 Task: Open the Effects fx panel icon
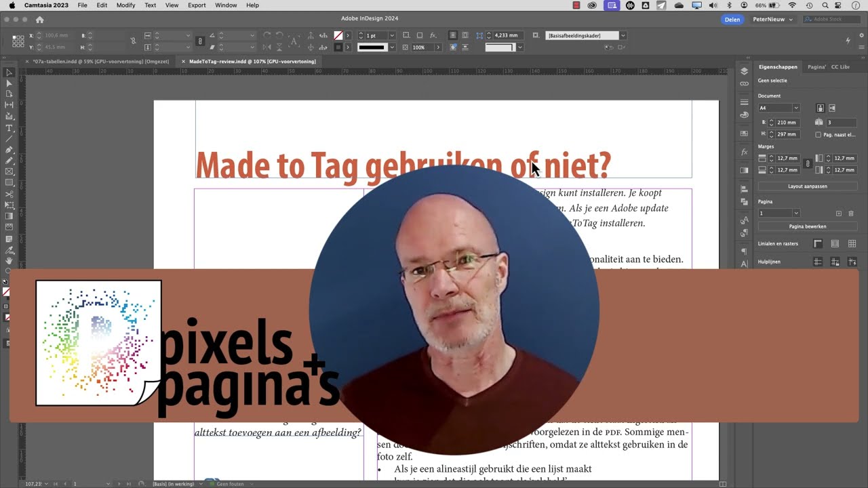tap(744, 152)
